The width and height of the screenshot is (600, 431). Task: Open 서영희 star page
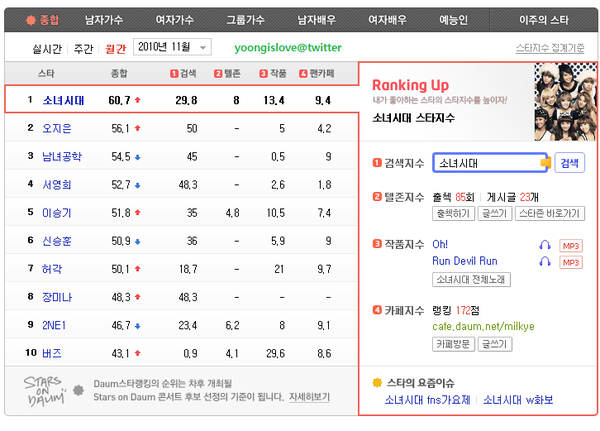(x=57, y=185)
